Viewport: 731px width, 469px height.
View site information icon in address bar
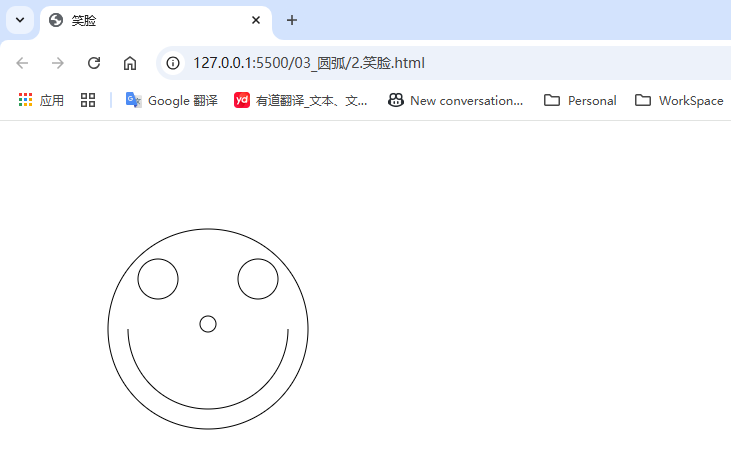coord(173,63)
